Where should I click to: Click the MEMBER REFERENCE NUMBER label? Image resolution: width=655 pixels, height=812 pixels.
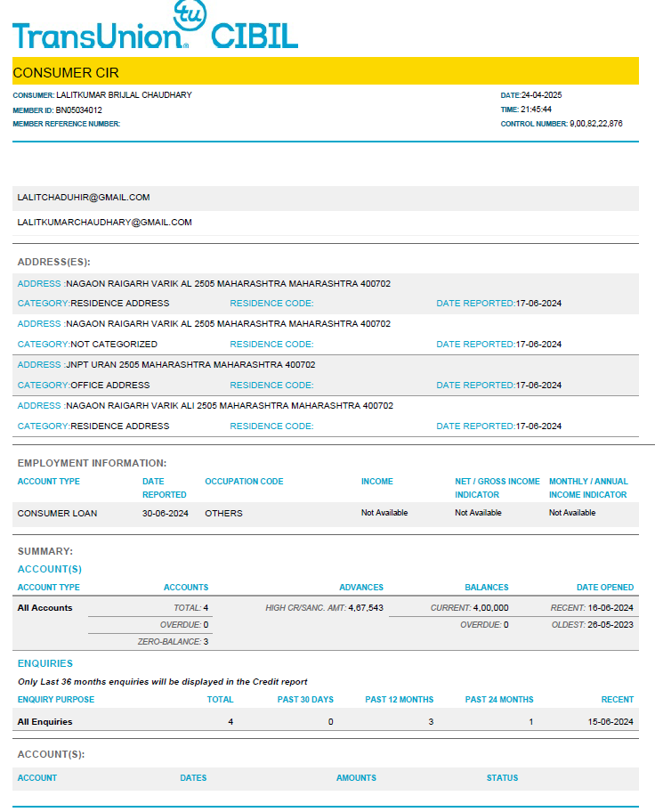coord(66,124)
